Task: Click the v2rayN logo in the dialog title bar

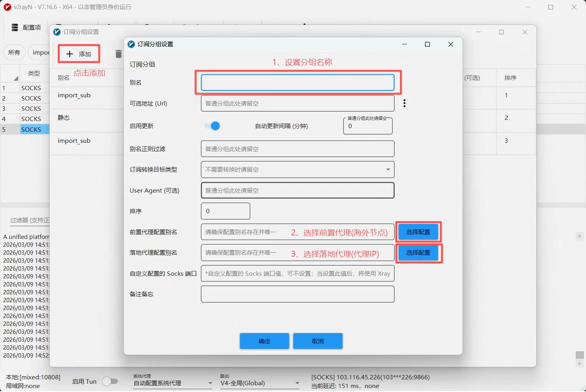Action: click(x=131, y=44)
